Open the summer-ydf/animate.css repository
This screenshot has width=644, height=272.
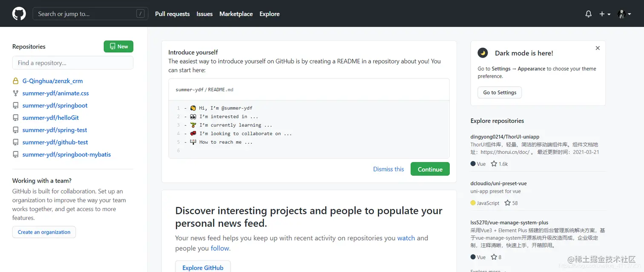tap(55, 93)
